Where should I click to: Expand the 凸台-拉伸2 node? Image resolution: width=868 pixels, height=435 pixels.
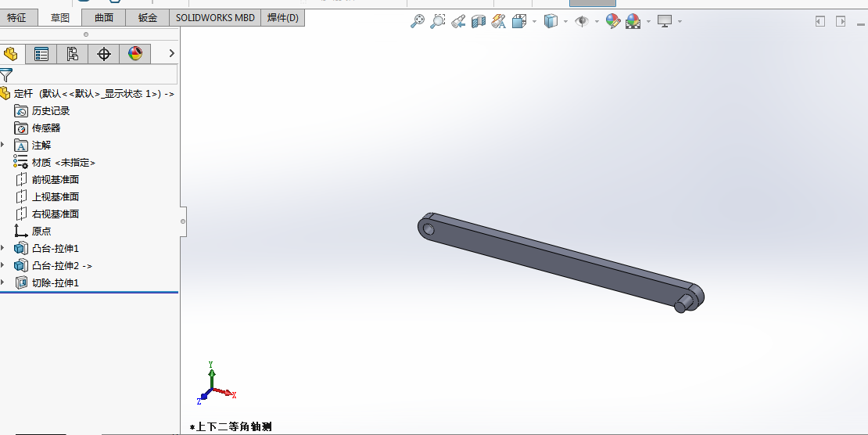click(x=3, y=265)
